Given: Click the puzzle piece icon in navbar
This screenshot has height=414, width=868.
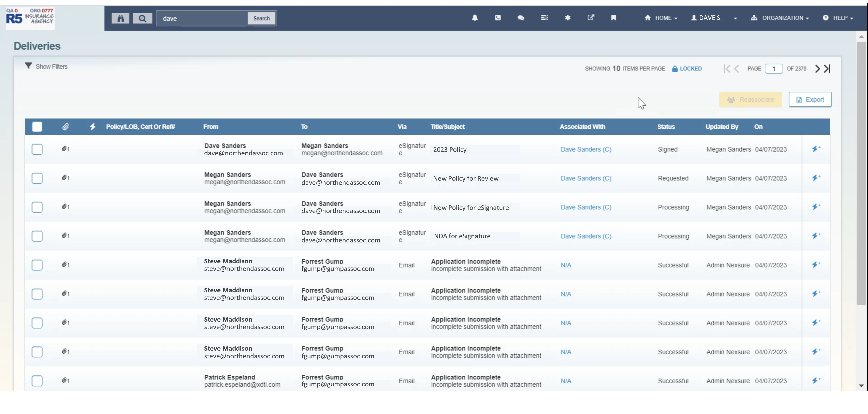Looking at the screenshot, I should coord(567,18).
